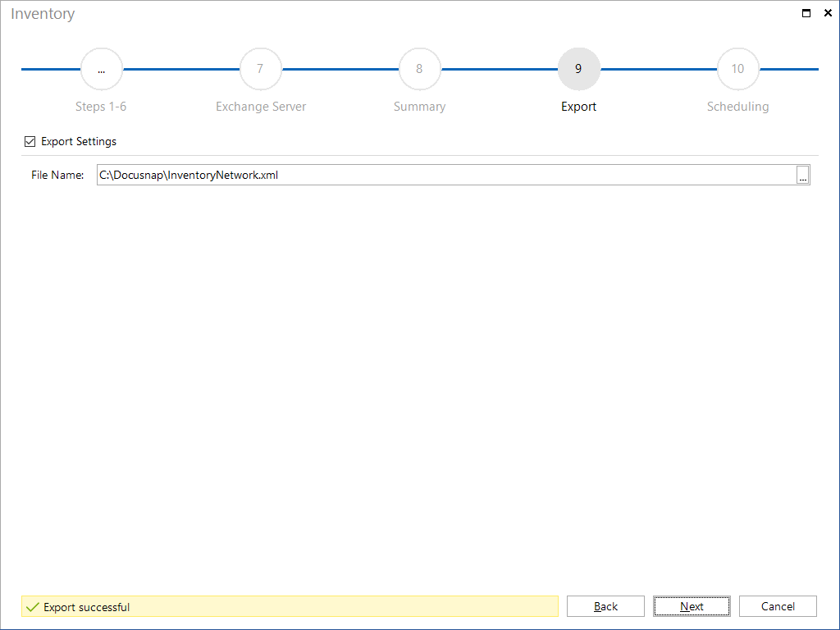Browse for export file with ellipsis button
The width and height of the screenshot is (840, 630).
pos(802,175)
